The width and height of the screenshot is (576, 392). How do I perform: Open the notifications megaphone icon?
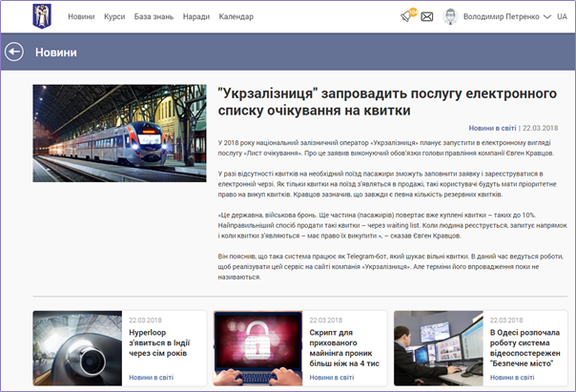408,16
